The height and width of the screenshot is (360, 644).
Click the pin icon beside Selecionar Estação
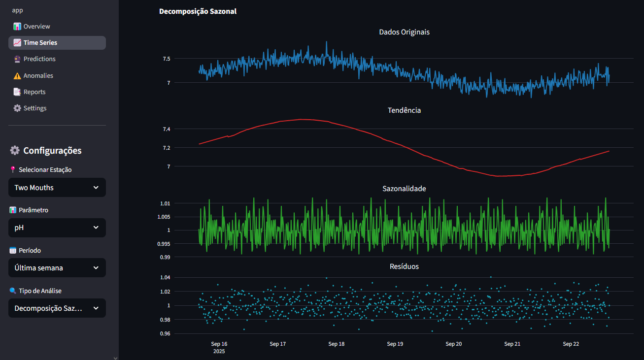coord(13,169)
